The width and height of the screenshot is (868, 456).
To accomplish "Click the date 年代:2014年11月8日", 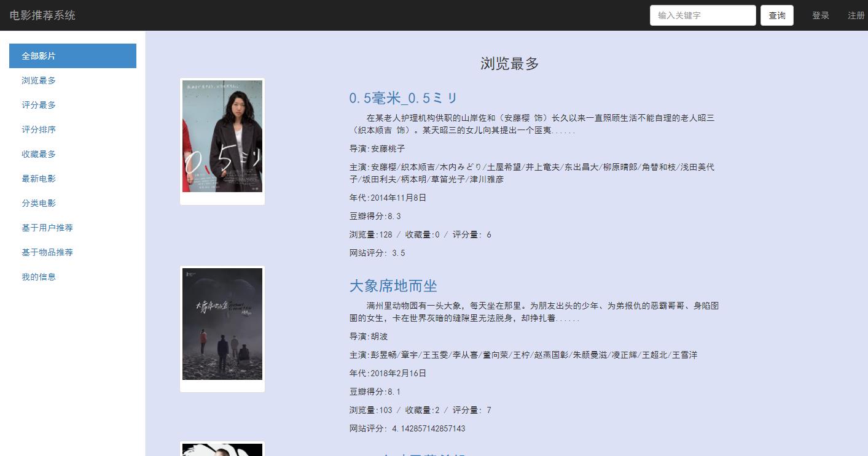I will pos(388,198).
